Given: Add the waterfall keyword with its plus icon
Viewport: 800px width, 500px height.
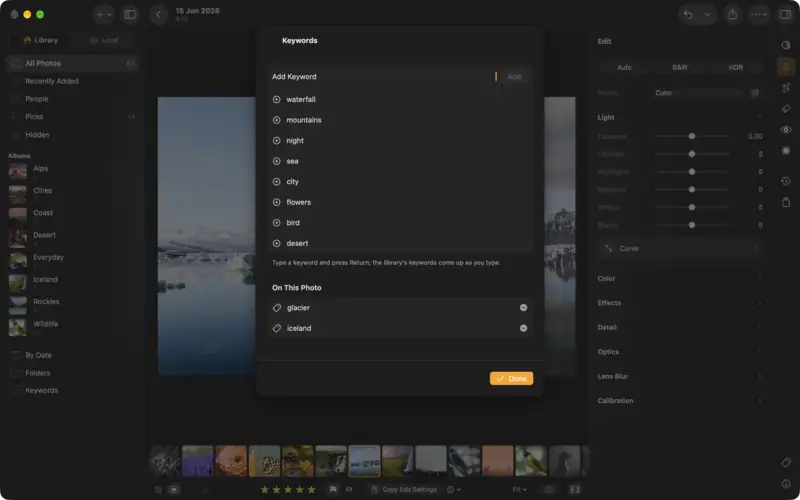Looking at the screenshot, I should click(277, 99).
